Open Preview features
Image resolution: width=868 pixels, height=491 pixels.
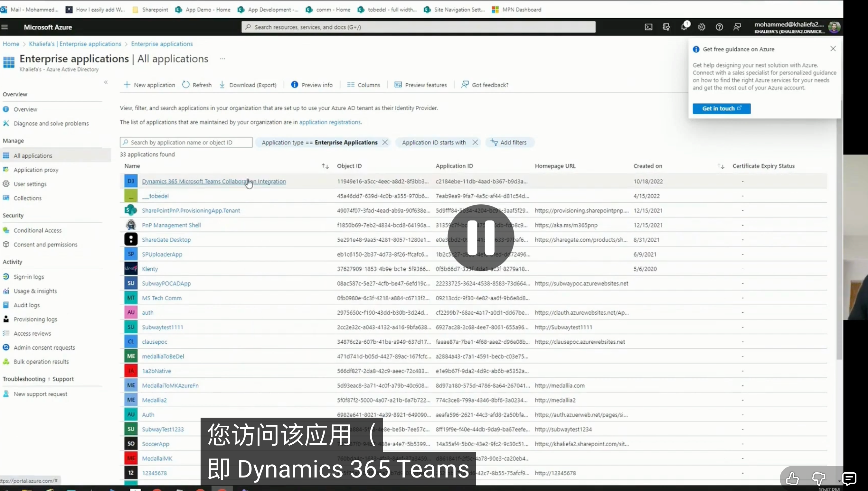pos(421,85)
